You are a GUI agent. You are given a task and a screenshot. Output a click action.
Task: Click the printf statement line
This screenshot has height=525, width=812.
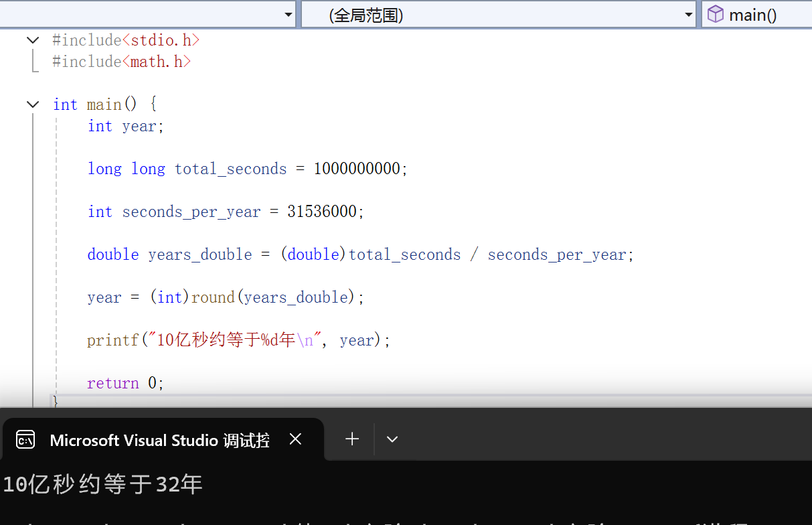[x=238, y=340]
